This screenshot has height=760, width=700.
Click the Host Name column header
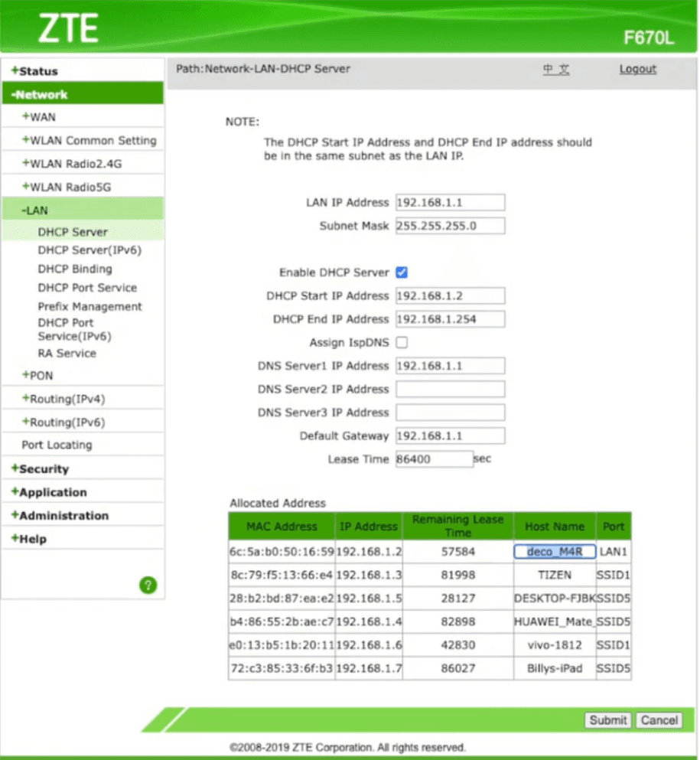[555, 527]
